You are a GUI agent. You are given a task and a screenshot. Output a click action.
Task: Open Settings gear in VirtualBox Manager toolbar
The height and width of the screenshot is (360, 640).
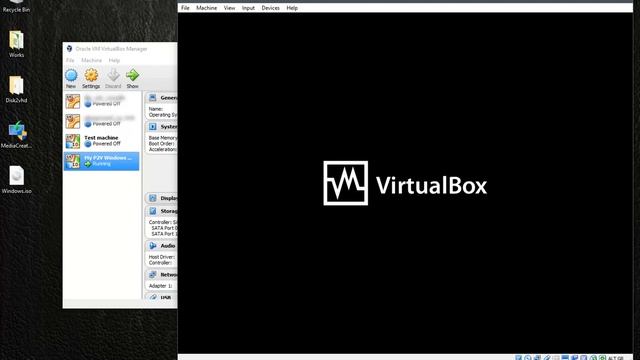pyautogui.click(x=91, y=76)
